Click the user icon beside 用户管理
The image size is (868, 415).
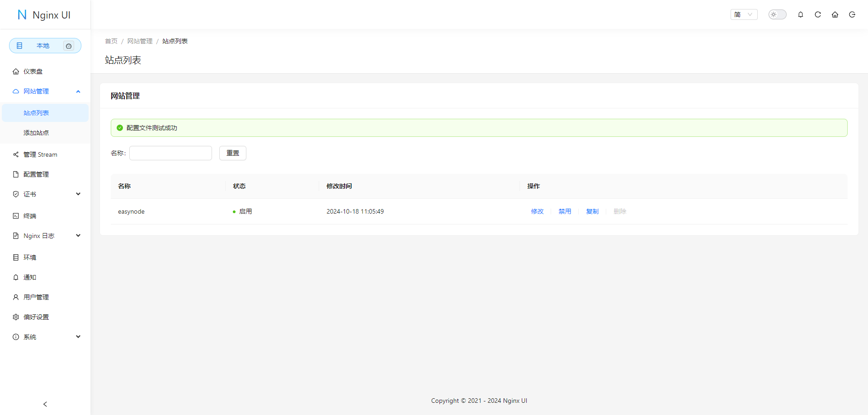click(16, 297)
